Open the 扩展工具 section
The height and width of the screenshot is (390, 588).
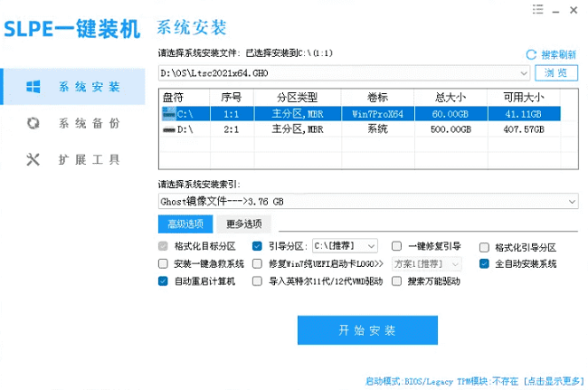pyautogui.click(x=73, y=159)
